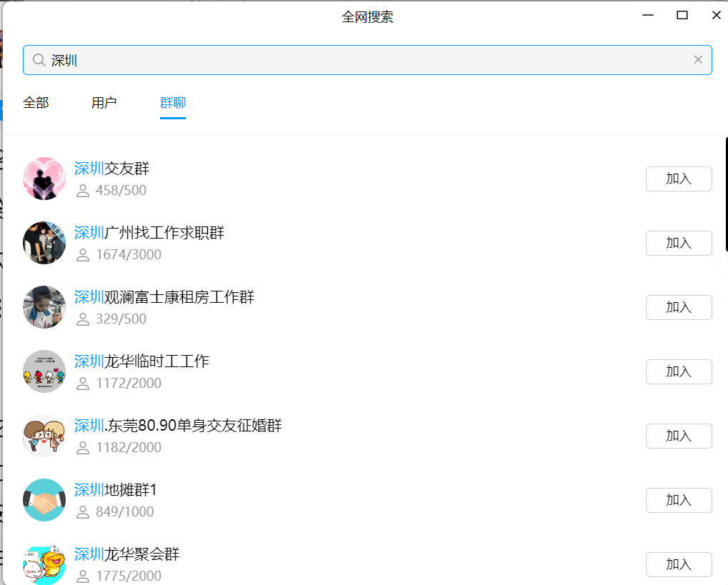The width and height of the screenshot is (728, 585).
Task: Click the member icon beside 1775/2000
Action: 81,576
